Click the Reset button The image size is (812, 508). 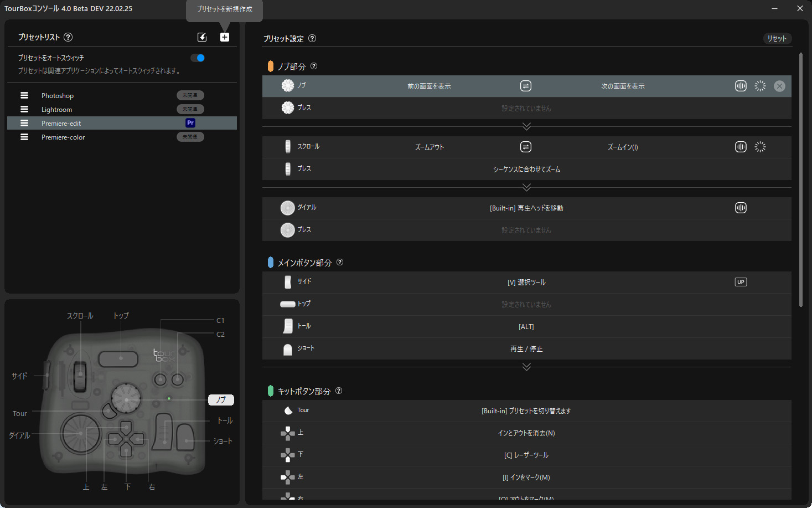[777, 38]
